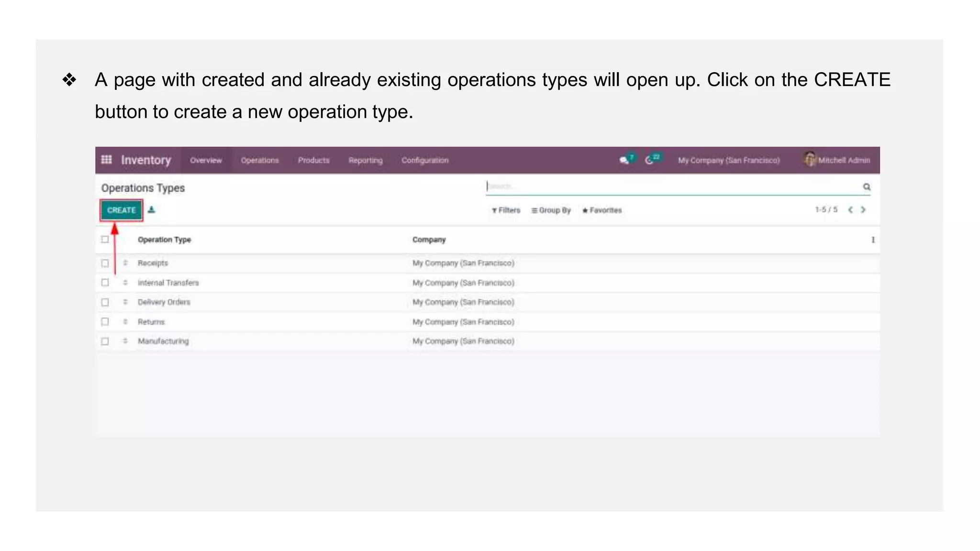Sort by Company column header

(429, 240)
